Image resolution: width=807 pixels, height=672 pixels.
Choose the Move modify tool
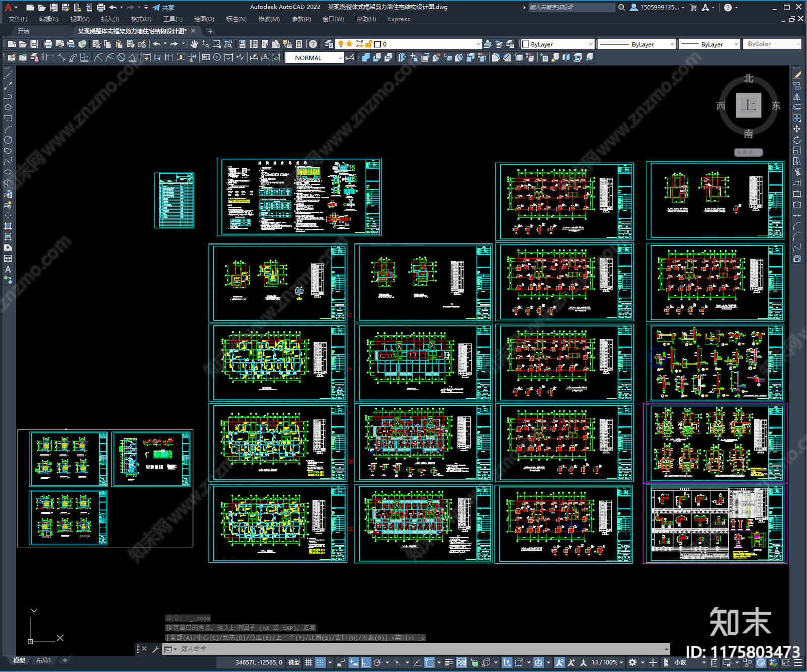click(x=797, y=129)
